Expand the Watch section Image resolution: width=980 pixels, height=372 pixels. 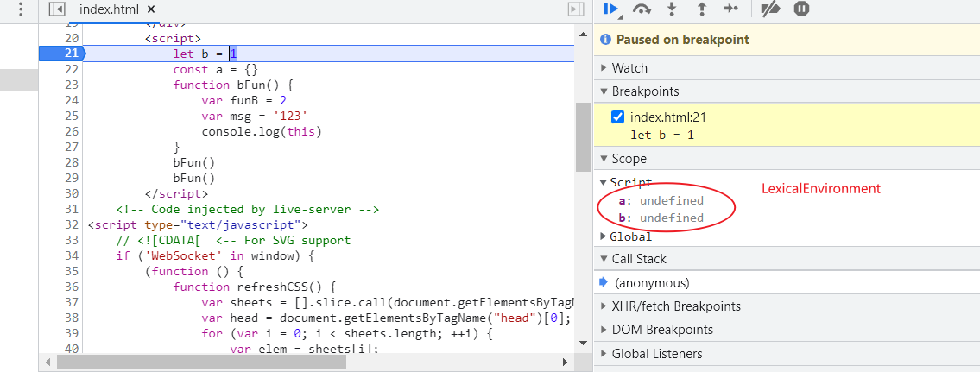click(787, 68)
